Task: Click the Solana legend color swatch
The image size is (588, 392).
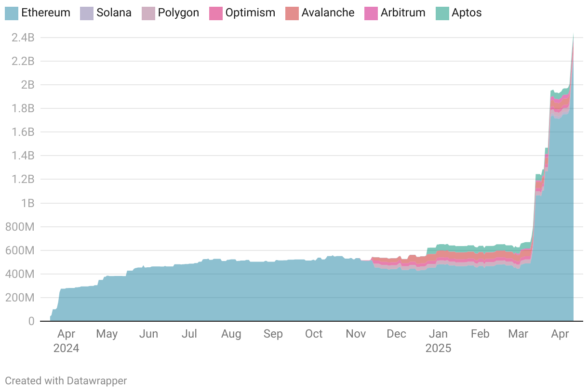Action: [87, 13]
